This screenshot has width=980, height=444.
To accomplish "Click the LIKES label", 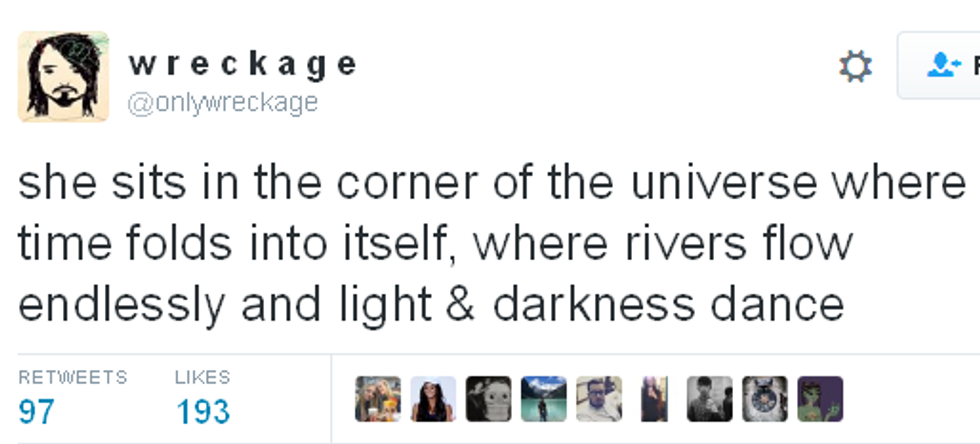I will click(203, 377).
